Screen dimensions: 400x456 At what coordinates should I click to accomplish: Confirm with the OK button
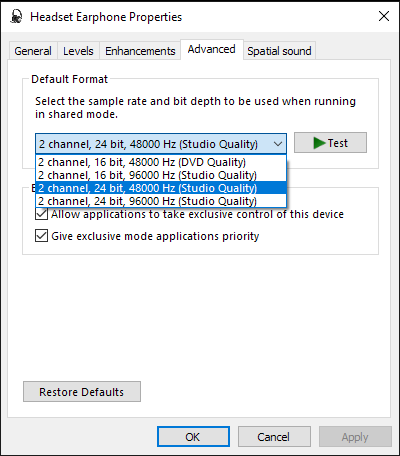click(193, 437)
